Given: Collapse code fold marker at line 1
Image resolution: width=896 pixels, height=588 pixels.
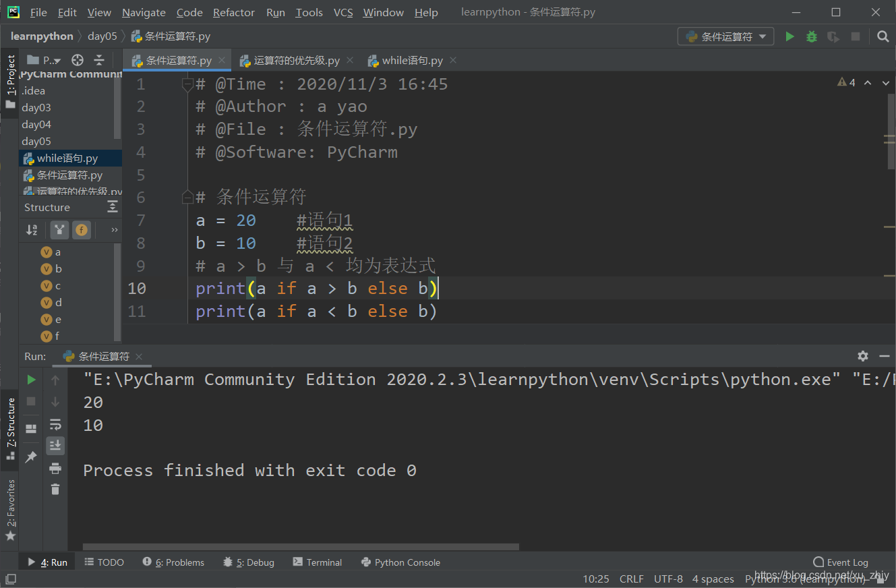Looking at the screenshot, I should point(188,84).
